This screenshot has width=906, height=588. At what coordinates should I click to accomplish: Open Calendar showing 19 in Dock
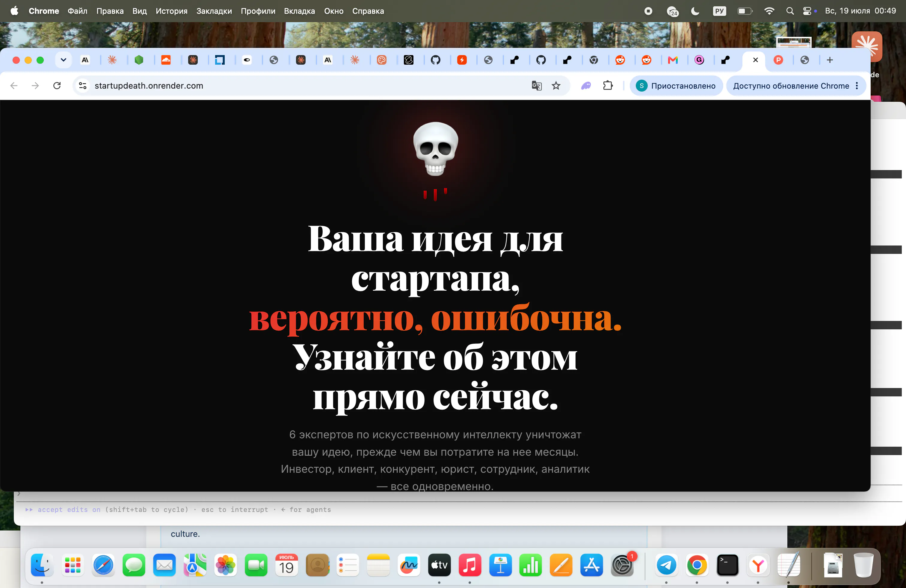tap(287, 565)
